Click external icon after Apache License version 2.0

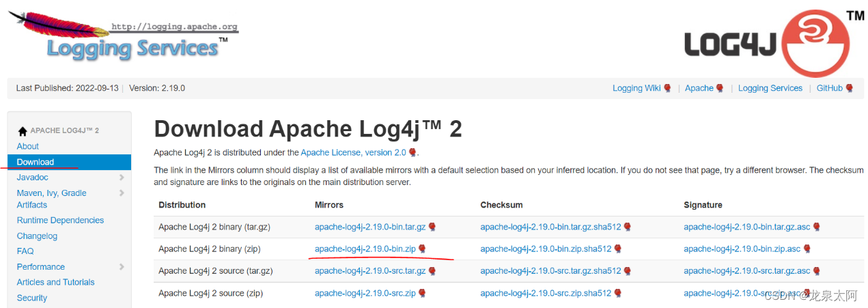(x=412, y=152)
